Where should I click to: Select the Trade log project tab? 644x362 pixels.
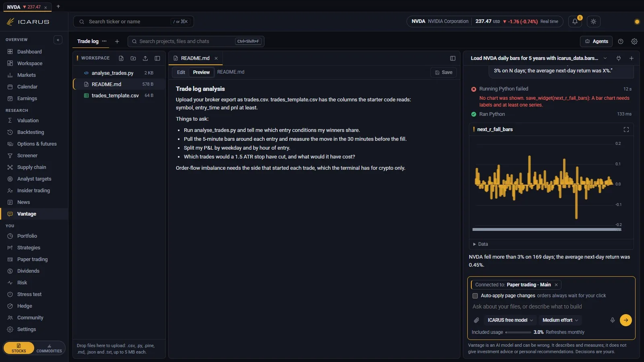88,41
